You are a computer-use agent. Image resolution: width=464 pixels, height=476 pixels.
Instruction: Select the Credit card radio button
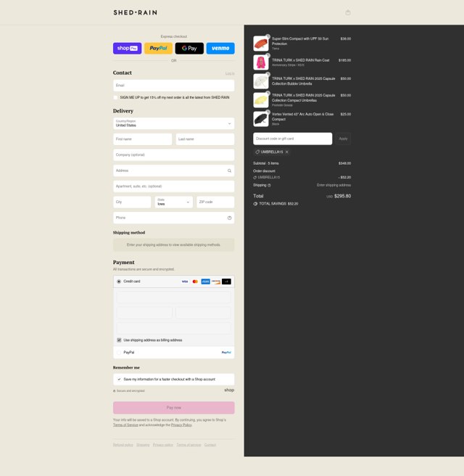coord(119,282)
